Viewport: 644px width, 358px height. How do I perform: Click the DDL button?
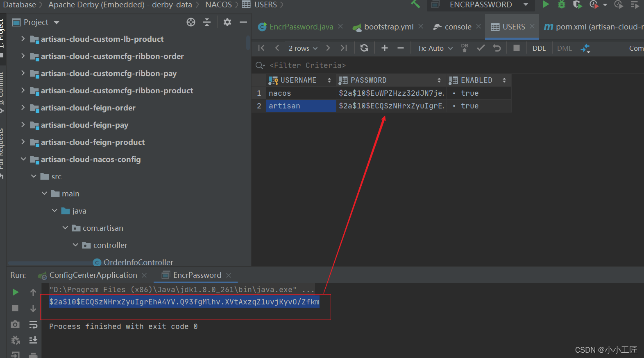(x=539, y=48)
